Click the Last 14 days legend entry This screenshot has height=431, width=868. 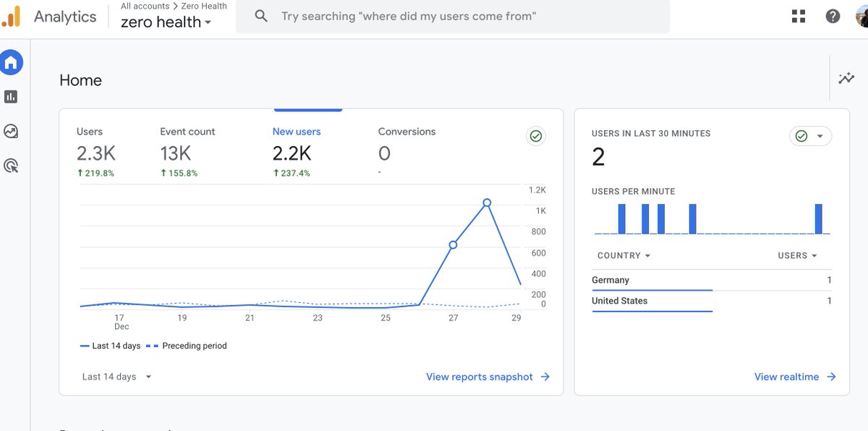[x=110, y=346]
